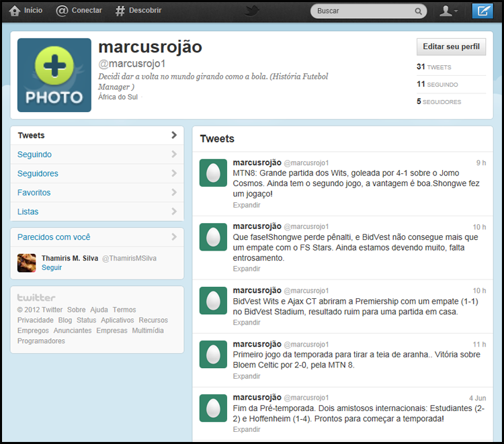Open the 11 h tweet timestamp
This screenshot has height=444, width=504.
tap(479, 345)
